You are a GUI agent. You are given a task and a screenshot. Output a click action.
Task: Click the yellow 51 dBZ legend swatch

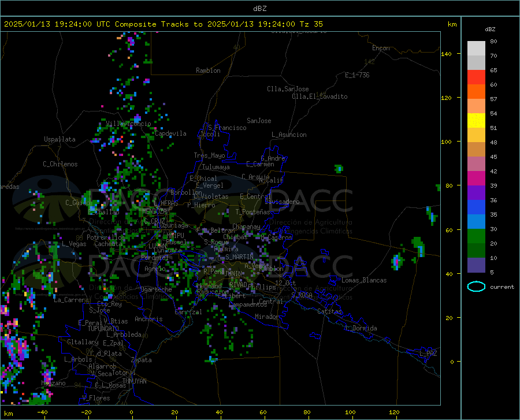[x=476, y=121]
